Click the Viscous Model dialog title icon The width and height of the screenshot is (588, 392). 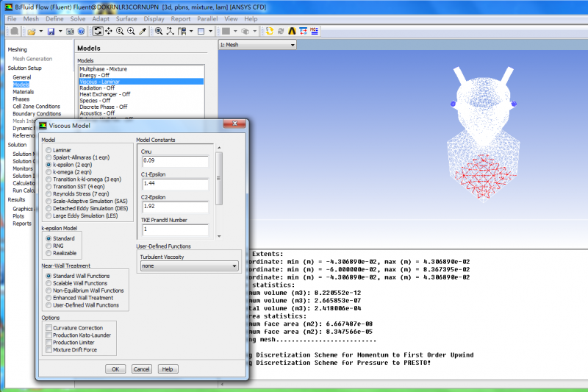tap(43, 125)
